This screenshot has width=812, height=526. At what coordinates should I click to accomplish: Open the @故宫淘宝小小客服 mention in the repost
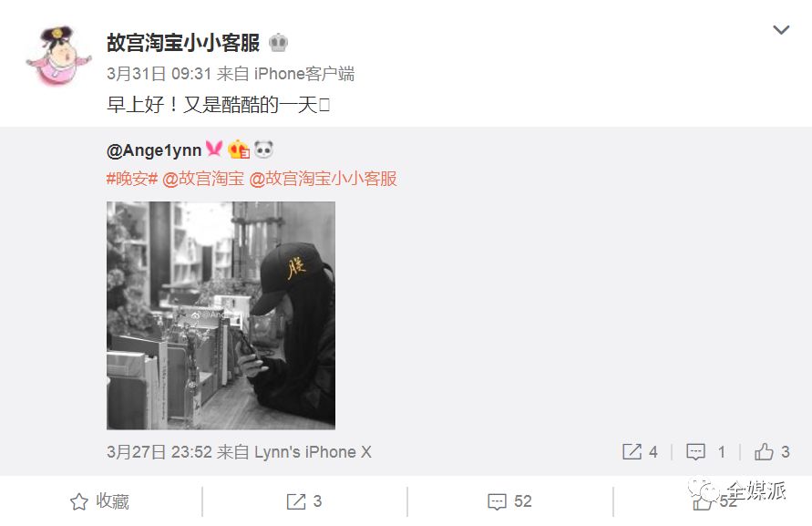click(324, 179)
